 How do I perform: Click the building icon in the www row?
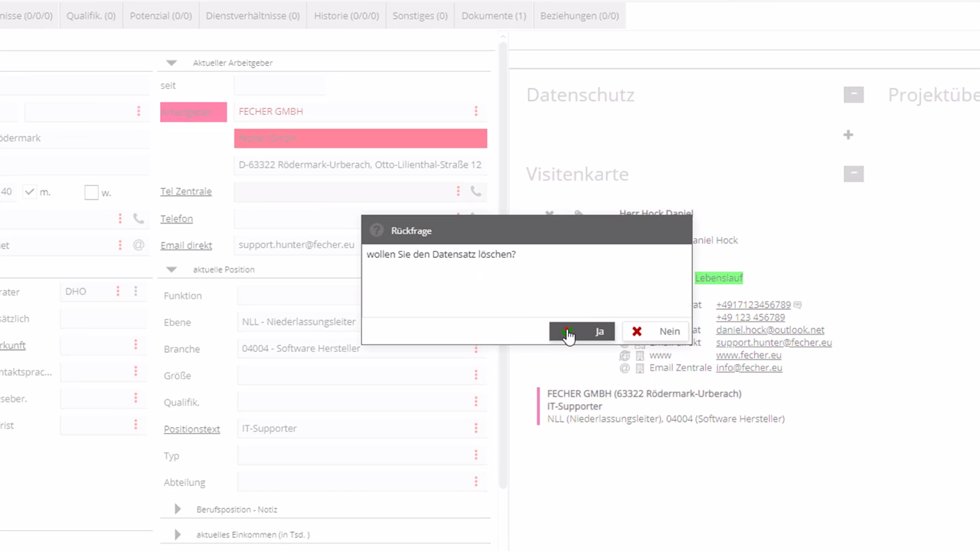tap(640, 355)
